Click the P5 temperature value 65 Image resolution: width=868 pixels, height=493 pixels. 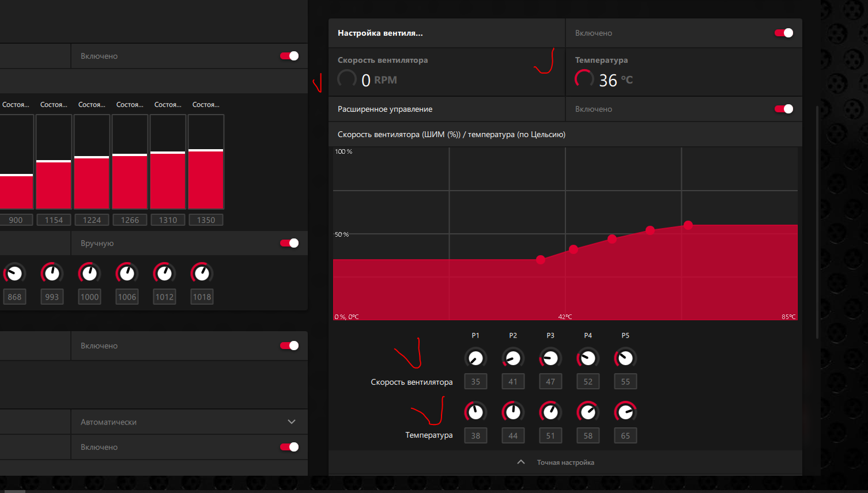(x=625, y=435)
